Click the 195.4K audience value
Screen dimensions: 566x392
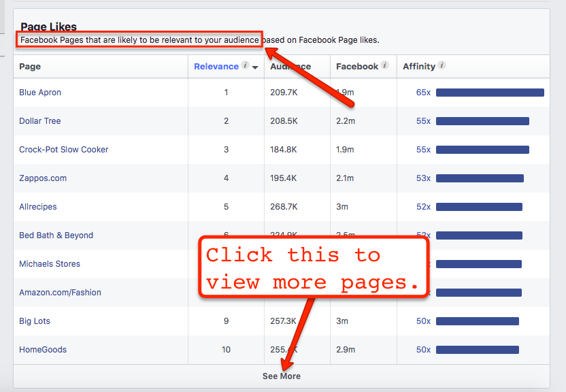[x=284, y=178]
